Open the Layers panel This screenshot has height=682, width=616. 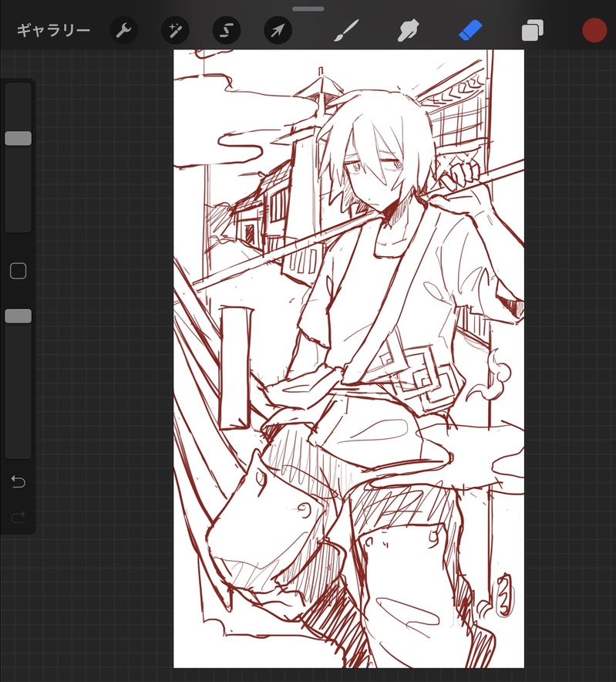pos(533,30)
